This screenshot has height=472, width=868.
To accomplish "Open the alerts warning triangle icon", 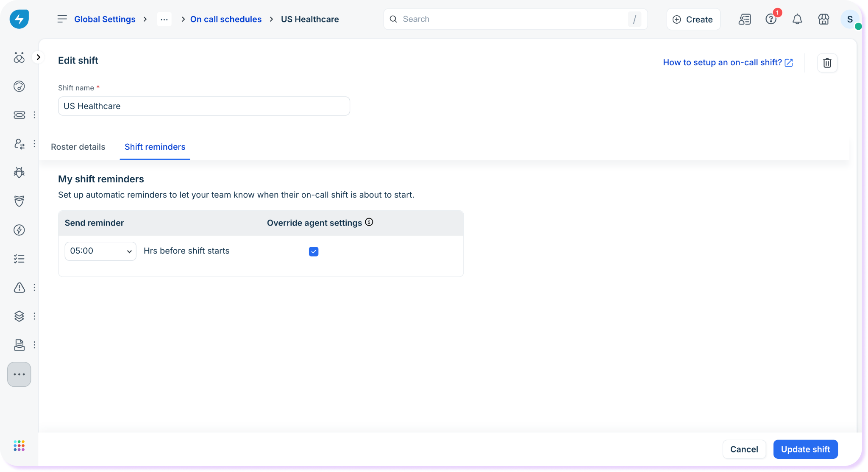I will pos(19,288).
